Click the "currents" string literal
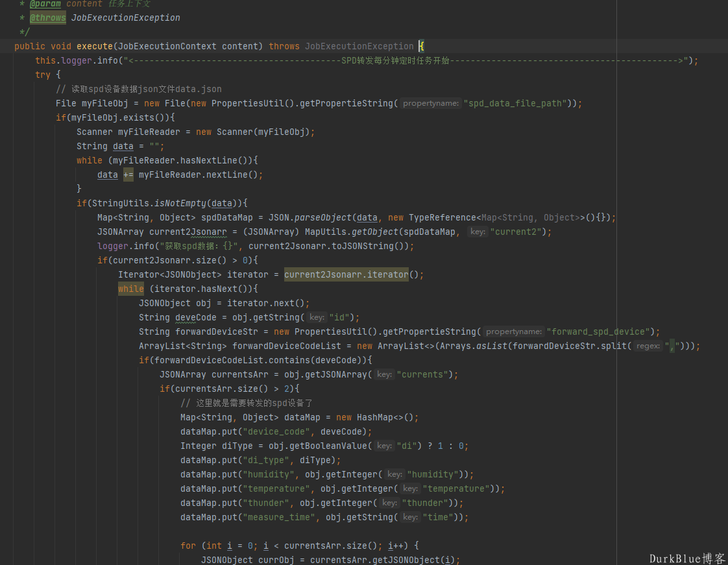728x565 pixels. [422, 375]
